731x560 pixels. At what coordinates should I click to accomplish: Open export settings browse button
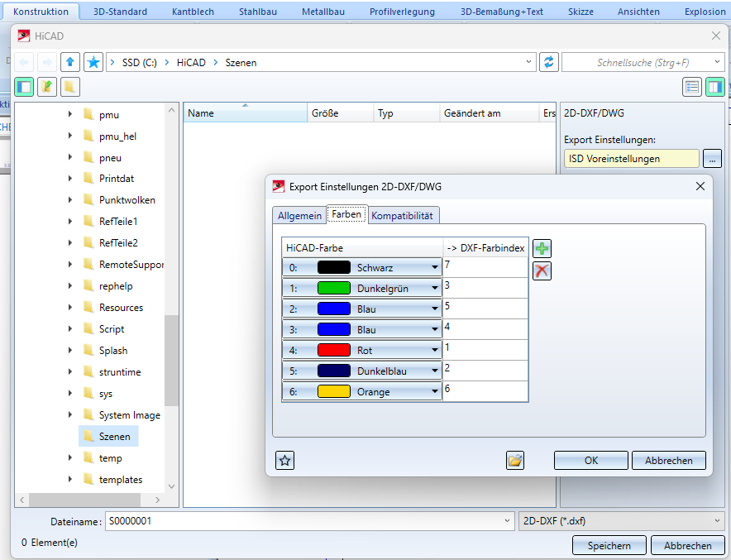pyautogui.click(x=712, y=159)
